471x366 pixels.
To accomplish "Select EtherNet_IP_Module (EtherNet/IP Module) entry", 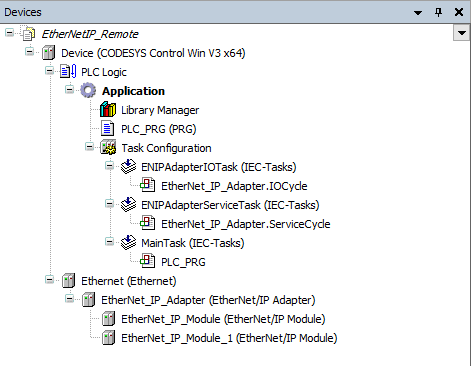I will (223, 319).
